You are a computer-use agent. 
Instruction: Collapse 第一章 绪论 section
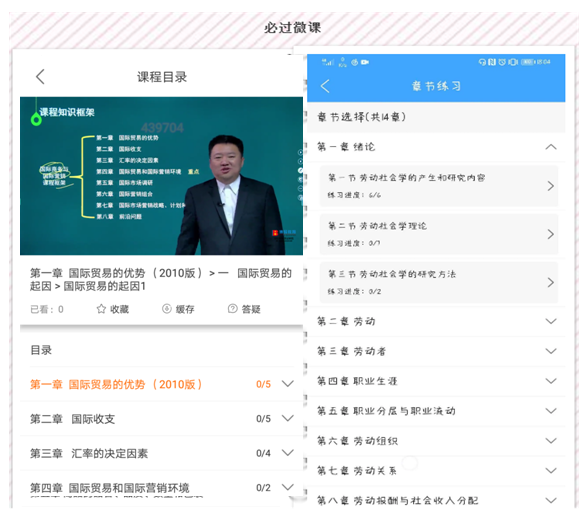click(x=550, y=147)
